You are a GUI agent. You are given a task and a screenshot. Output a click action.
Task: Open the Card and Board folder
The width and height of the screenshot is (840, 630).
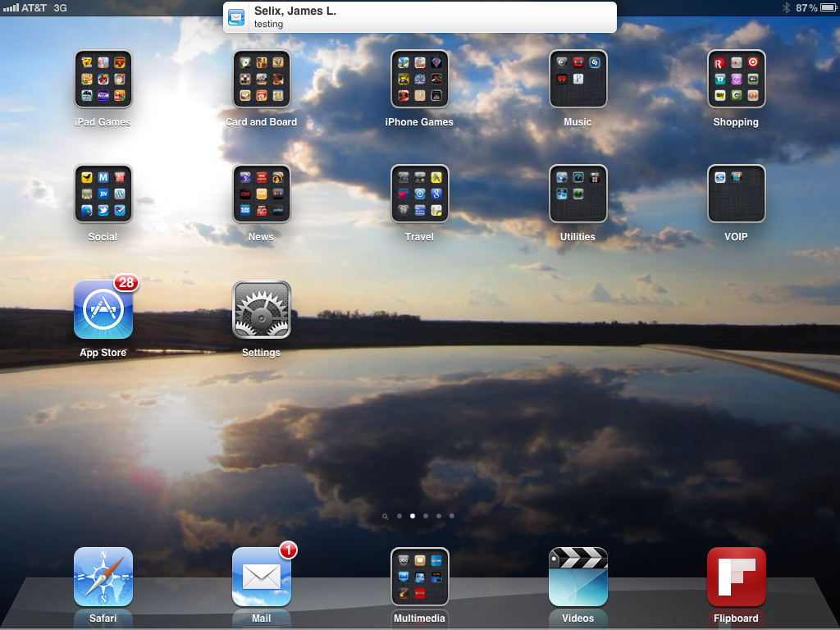(262, 80)
